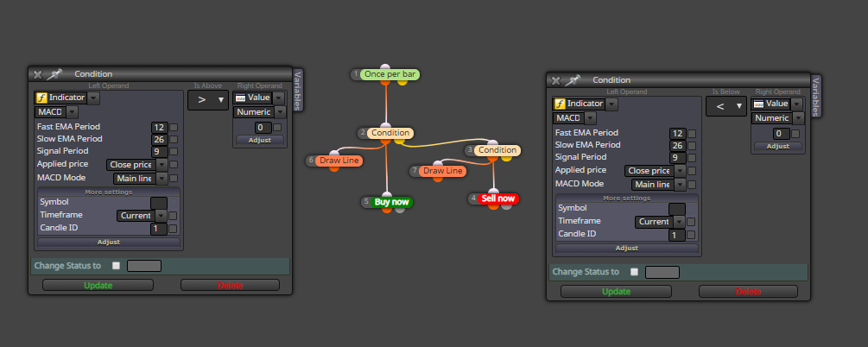Viewport: 868px width, 347px height.
Task: Click gray output connector of Buy now
Action: point(400,210)
